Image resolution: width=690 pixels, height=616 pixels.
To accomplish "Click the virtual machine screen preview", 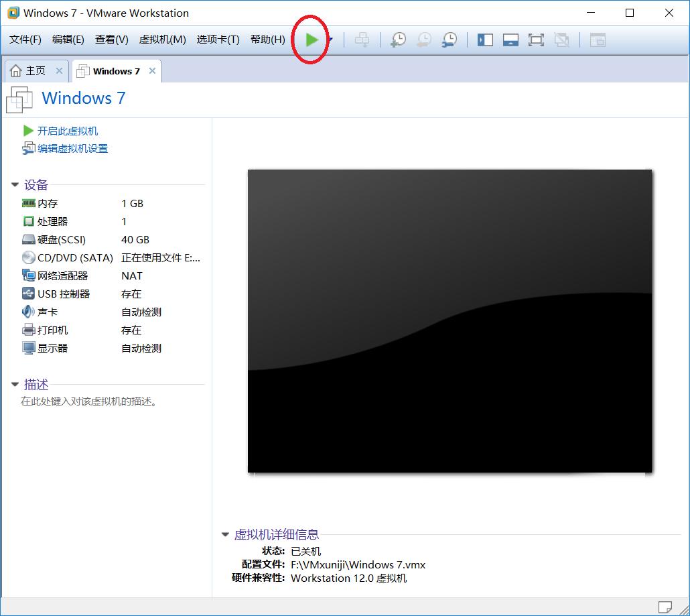I will (450, 320).
